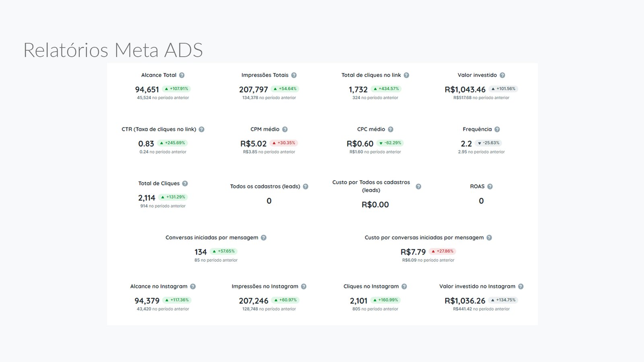Click help icon beside Conversas iniciadas por mensagem
Viewport: 644px width, 362px height.
(264, 238)
